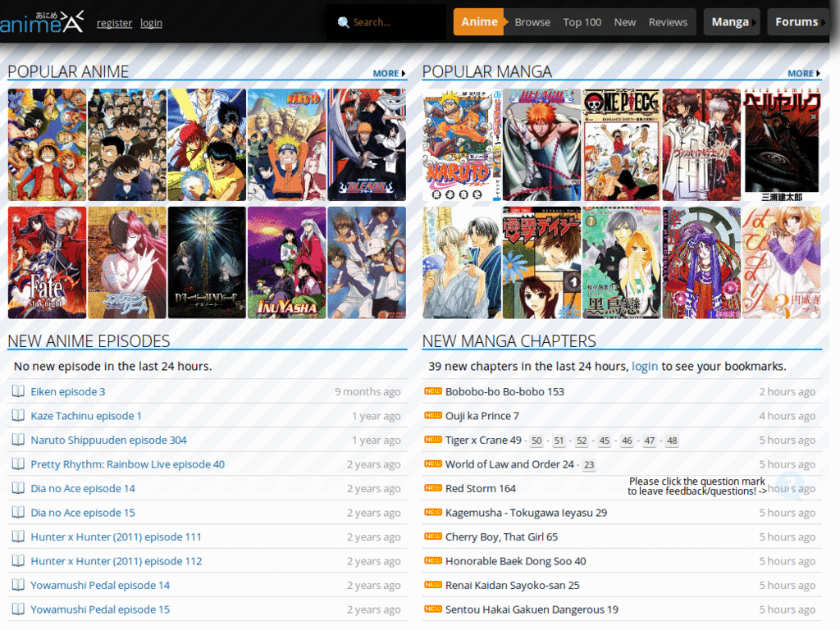Click NEW badge beside Ouji ka Prince 7
840x630 pixels.
coord(433,415)
